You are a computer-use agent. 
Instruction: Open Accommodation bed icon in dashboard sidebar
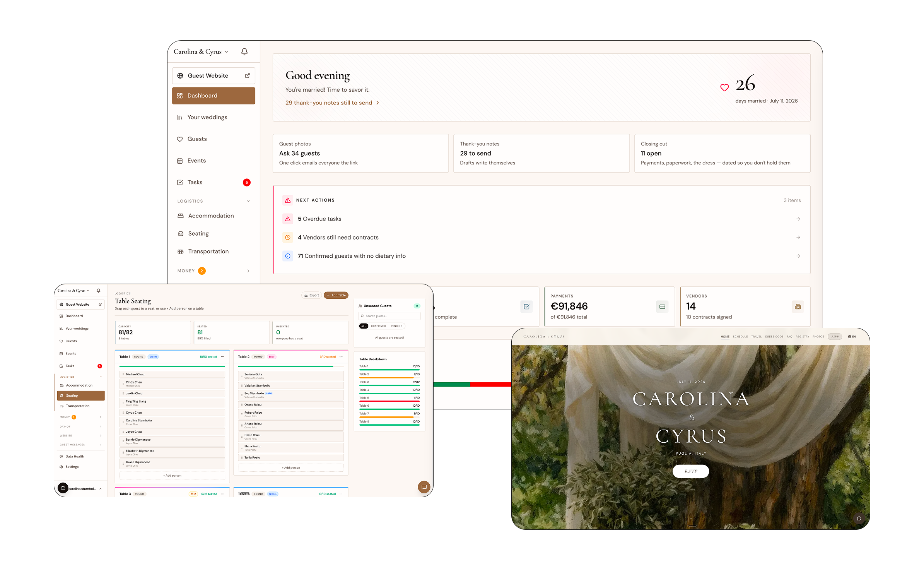tap(181, 216)
